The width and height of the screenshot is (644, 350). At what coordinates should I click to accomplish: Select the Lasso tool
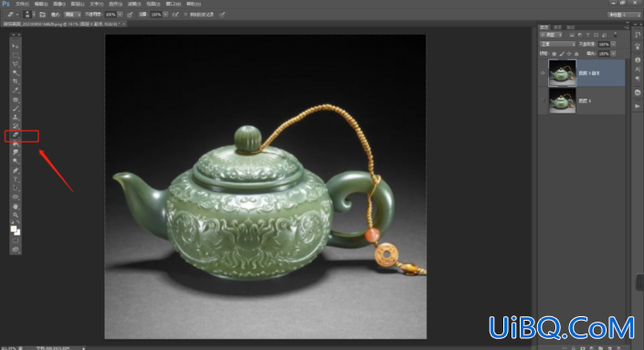tap(16, 64)
